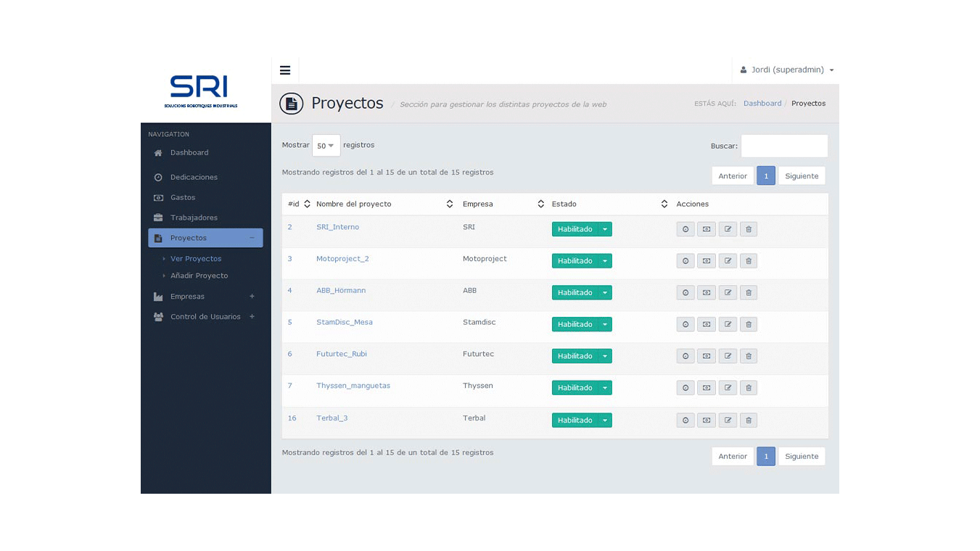
Task: Edit the StamDisc_Mesa project
Action: tap(728, 325)
